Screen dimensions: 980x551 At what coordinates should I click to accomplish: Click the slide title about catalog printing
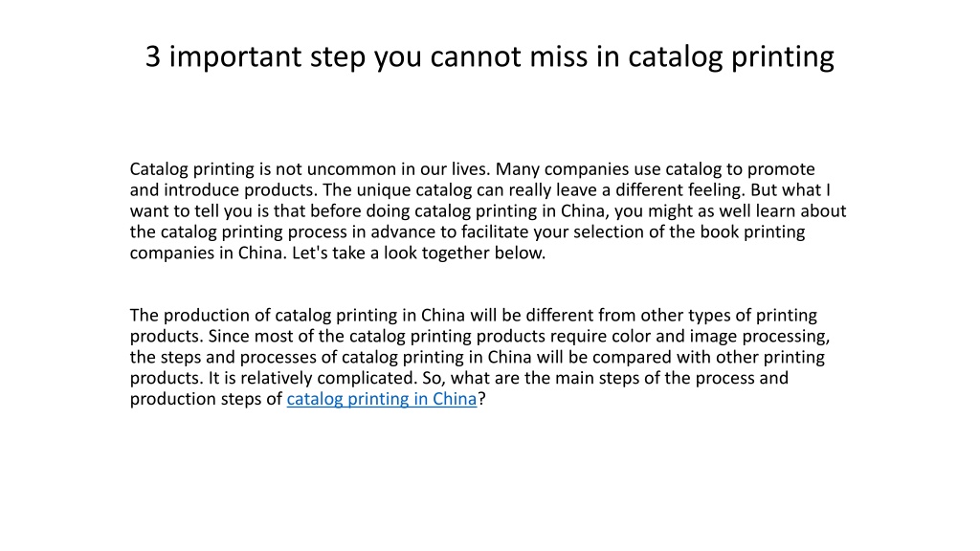[489, 56]
